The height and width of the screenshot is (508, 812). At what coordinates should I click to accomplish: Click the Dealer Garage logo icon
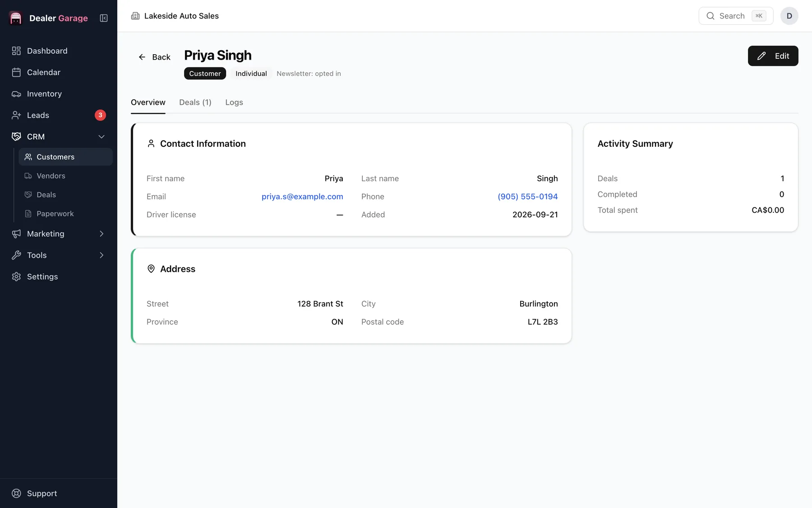(x=16, y=18)
